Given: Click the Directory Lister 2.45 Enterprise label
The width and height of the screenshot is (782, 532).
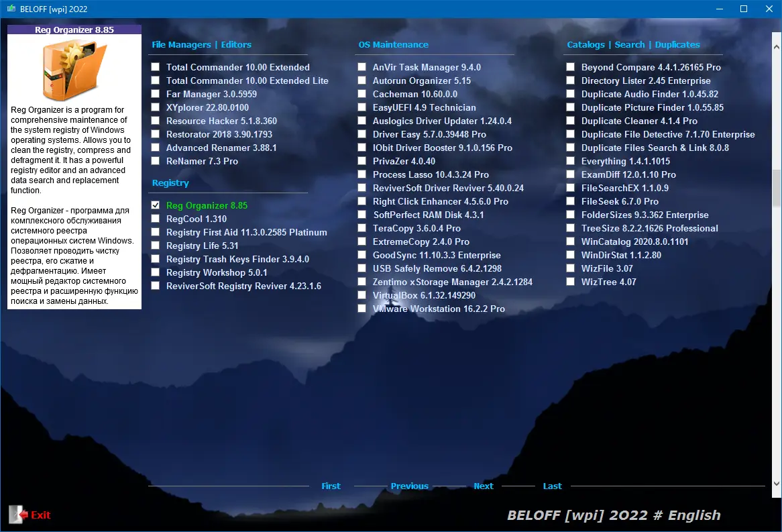Looking at the screenshot, I should pyautogui.click(x=646, y=81).
